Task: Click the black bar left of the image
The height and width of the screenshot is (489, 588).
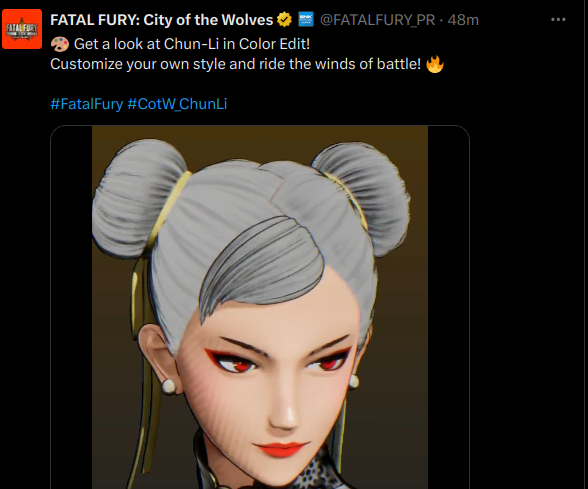Action: click(72, 308)
